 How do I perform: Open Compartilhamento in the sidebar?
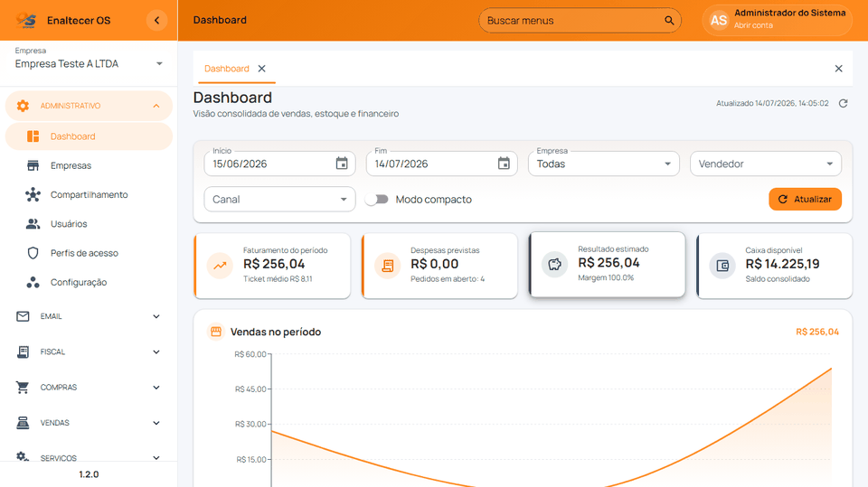pyautogui.click(x=89, y=195)
